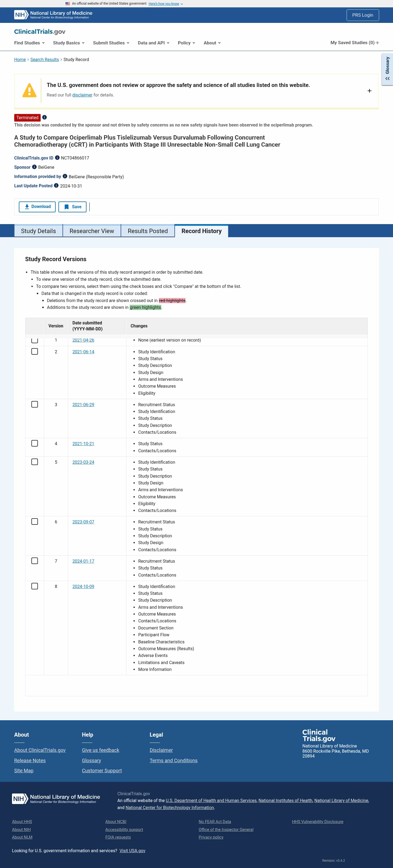Click the PRS Login button

(x=362, y=15)
